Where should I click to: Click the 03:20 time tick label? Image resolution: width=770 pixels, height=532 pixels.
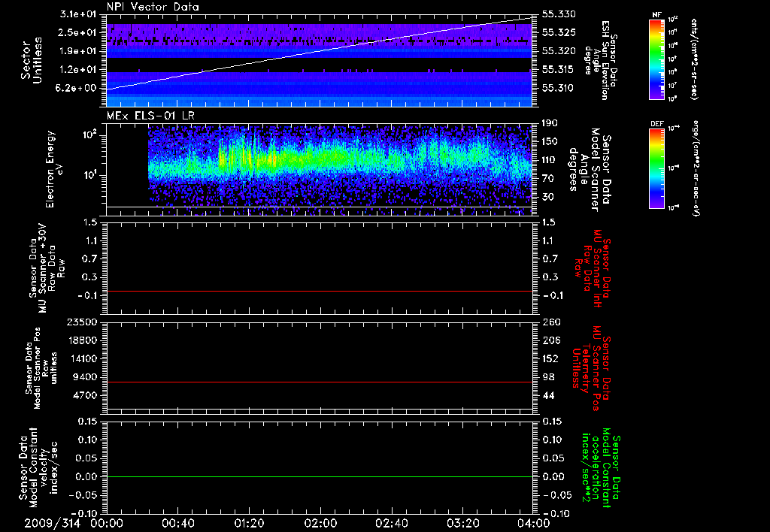[x=462, y=523]
